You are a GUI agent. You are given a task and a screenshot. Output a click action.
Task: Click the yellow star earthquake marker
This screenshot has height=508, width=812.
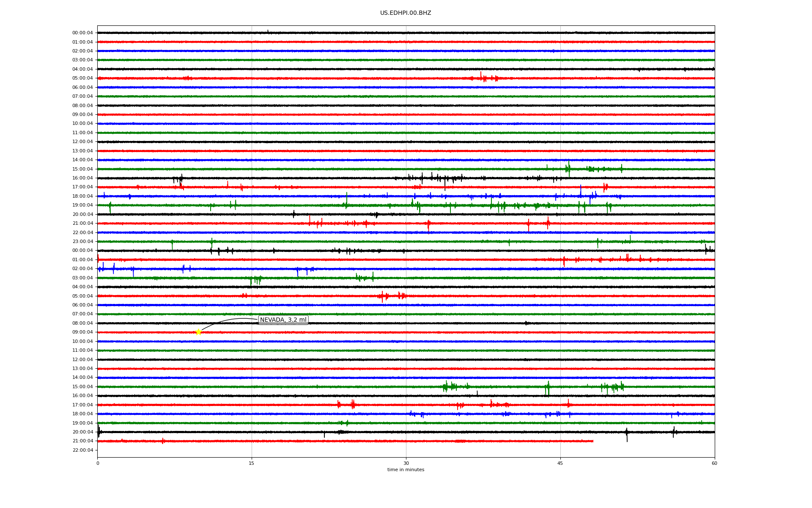click(198, 332)
